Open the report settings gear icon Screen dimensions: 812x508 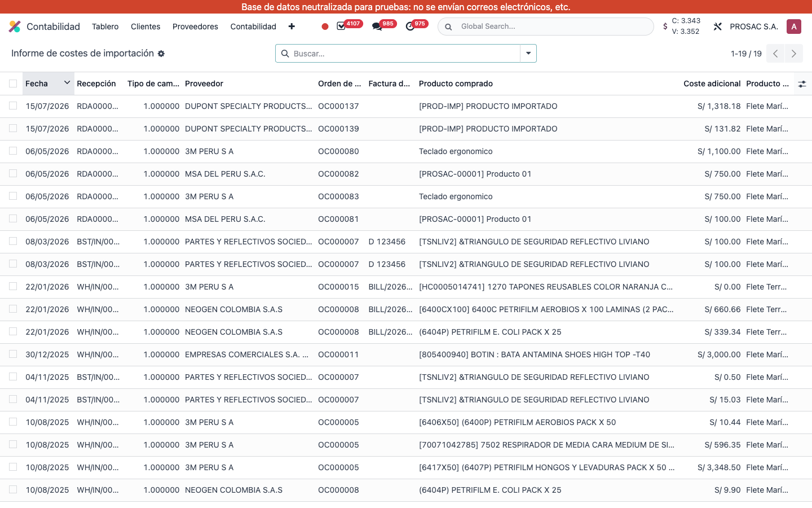tap(161, 54)
